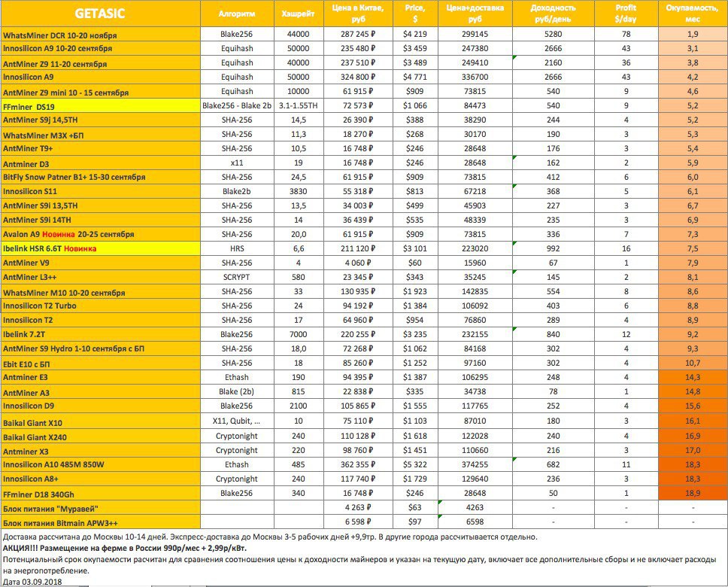Select the "Ebit E10 с БП" cell
The image size is (728, 587).
pos(100,363)
